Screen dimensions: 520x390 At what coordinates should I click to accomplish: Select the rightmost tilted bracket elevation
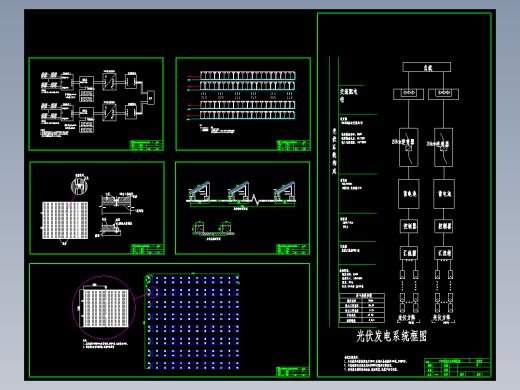[285, 192]
